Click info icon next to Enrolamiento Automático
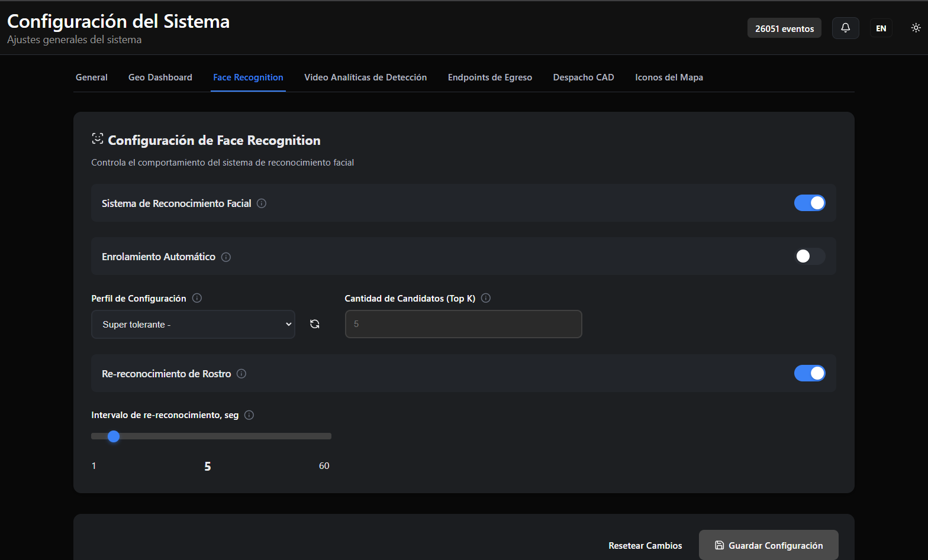 [226, 257]
